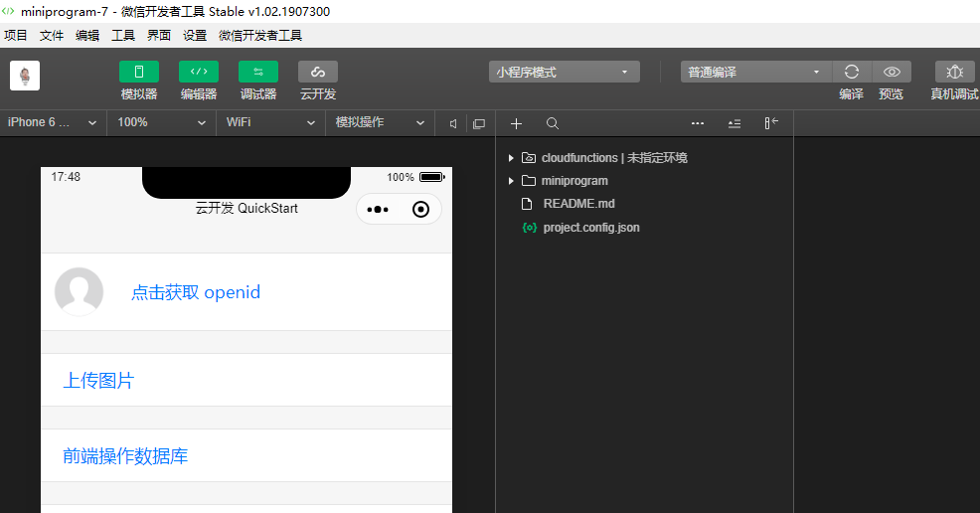Screen dimensions: 980x513
Task: Open the 云开发 cloud development console
Action: (318, 72)
